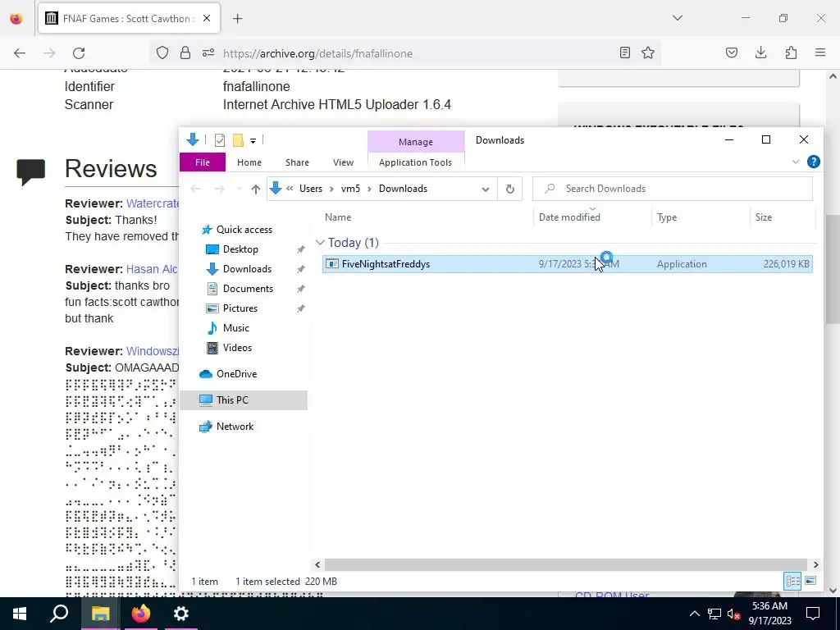Open Quick access in navigation pane
The width and height of the screenshot is (840, 630).
[x=244, y=230]
